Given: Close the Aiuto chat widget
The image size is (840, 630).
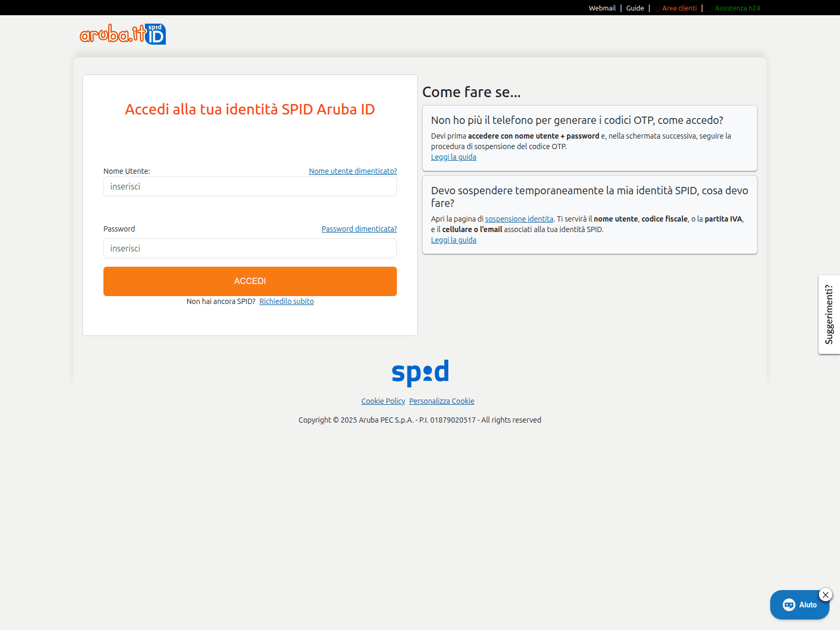Looking at the screenshot, I should (x=825, y=595).
